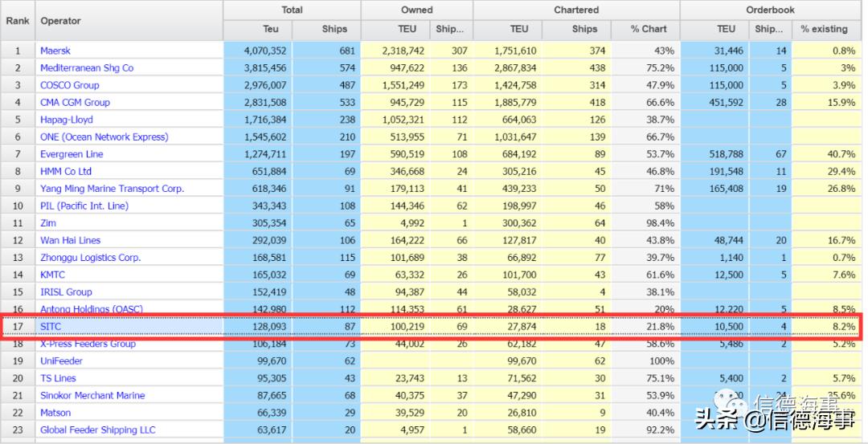Open Yang Ming Marine Transport Corp. link

(112, 189)
